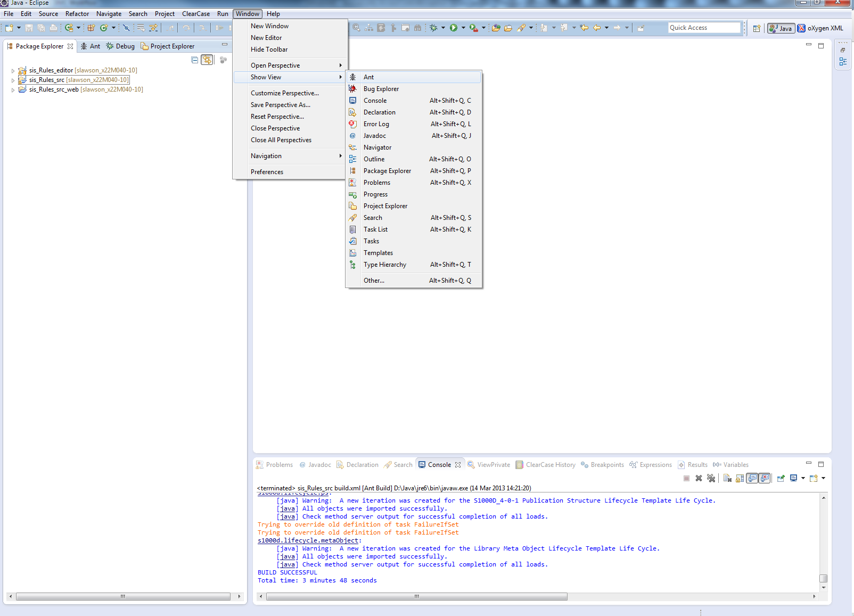Click the green Run button icon
This screenshot has width=854, height=616.
tap(454, 28)
